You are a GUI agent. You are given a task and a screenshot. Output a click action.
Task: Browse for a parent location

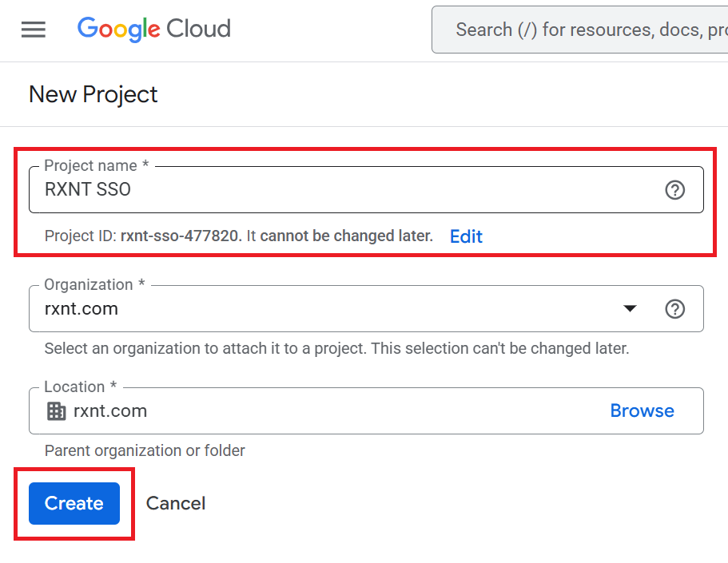[642, 410]
